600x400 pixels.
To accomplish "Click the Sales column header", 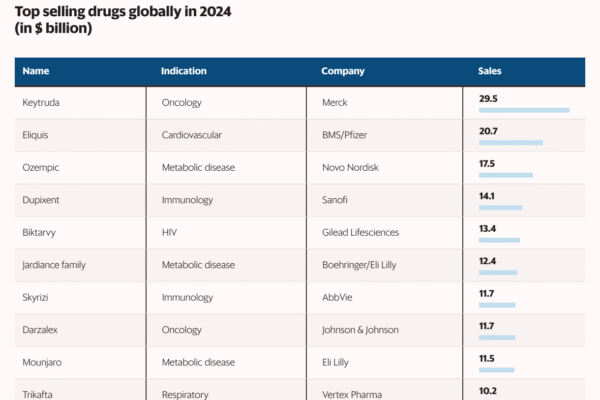I will 490,72.
